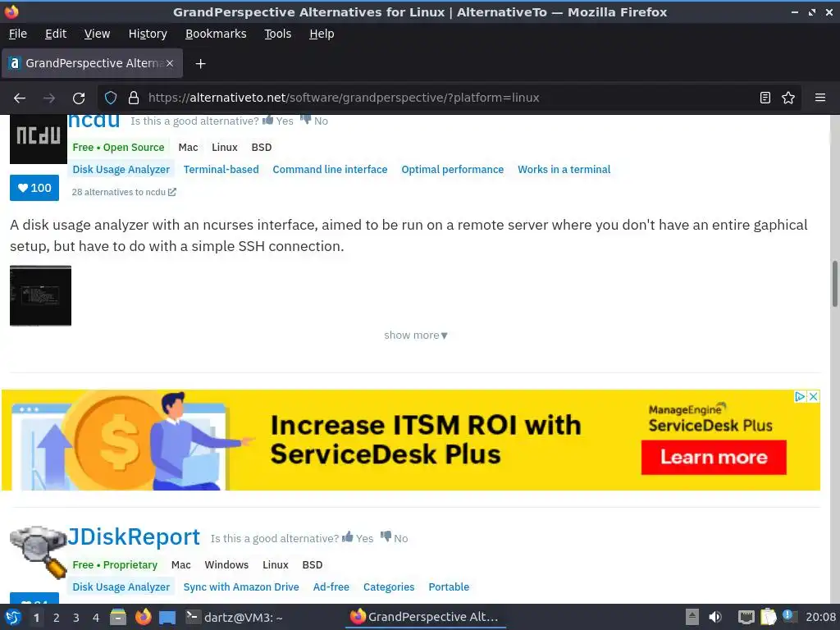Like ncdu with 100 heart button
Viewport: 840px width, 630px height.
(34, 188)
